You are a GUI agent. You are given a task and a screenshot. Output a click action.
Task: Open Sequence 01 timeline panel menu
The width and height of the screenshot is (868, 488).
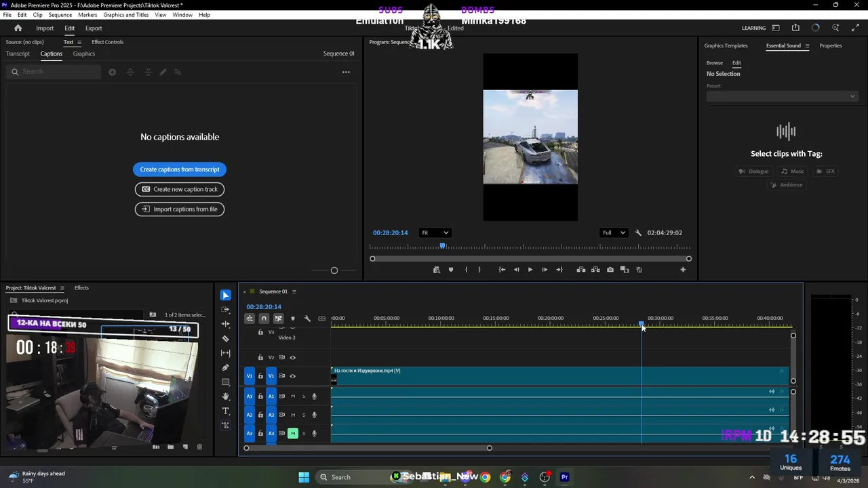(294, 291)
